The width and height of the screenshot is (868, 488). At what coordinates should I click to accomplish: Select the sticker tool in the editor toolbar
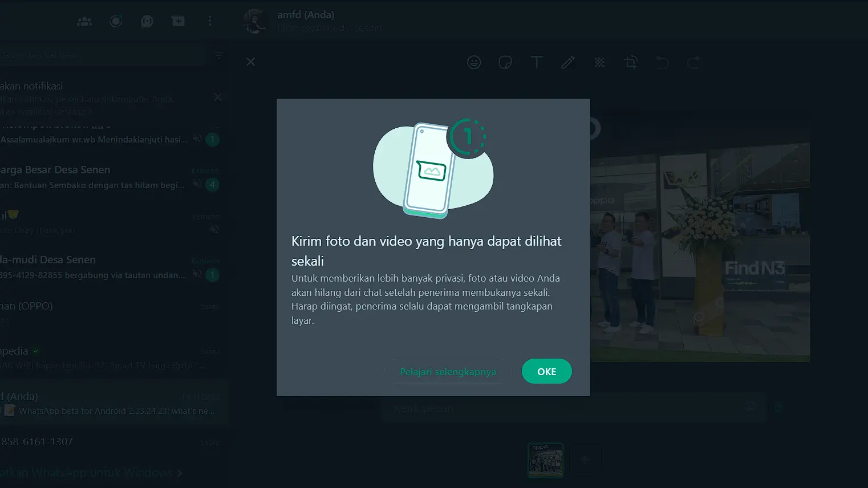[505, 62]
